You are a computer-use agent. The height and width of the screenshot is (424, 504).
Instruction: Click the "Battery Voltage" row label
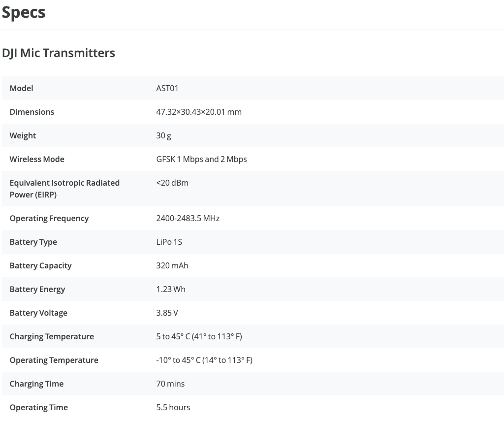click(x=38, y=313)
